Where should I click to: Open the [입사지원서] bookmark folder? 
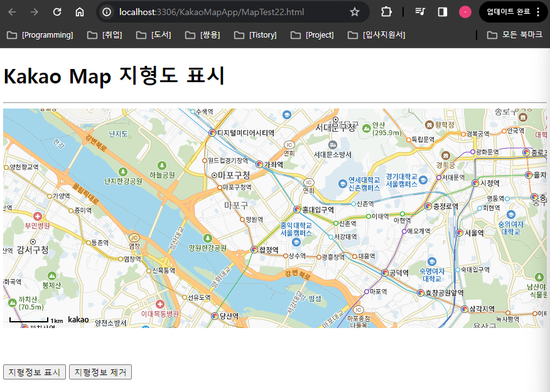click(376, 35)
